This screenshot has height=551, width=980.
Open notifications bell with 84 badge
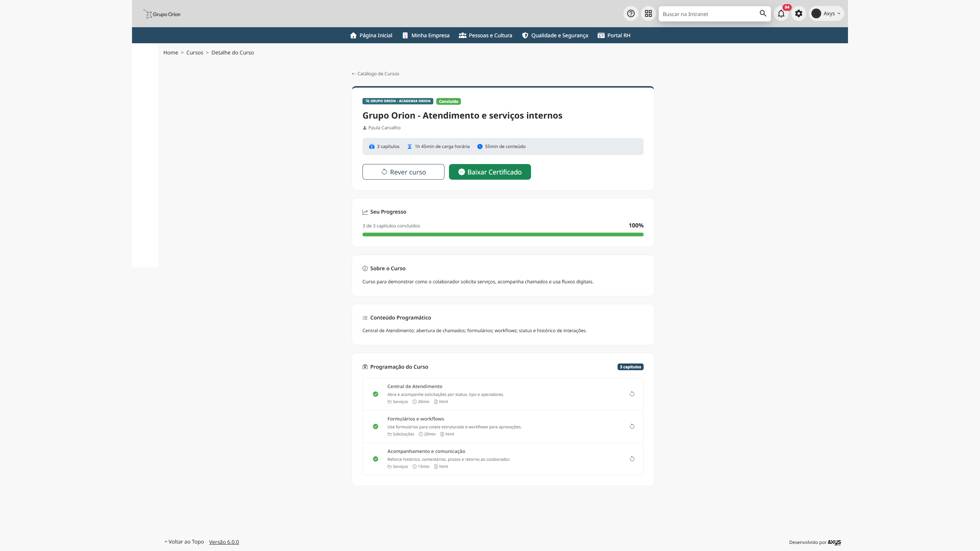tap(781, 14)
